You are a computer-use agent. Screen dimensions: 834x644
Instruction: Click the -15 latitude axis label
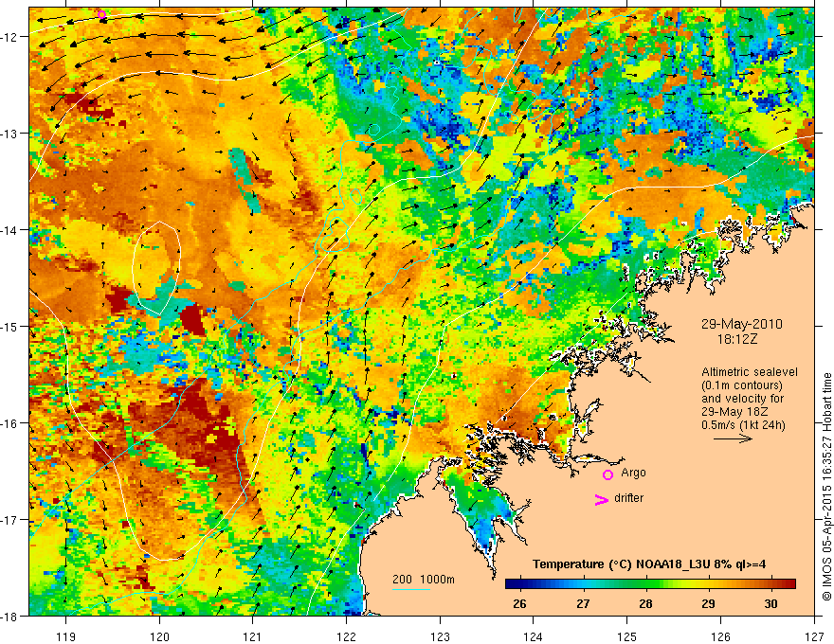[x=11, y=326]
